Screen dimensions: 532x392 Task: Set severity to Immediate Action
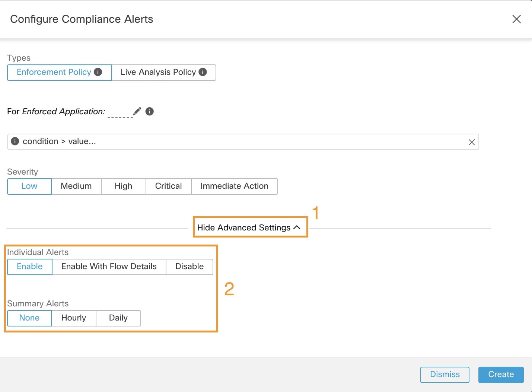coord(234,186)
